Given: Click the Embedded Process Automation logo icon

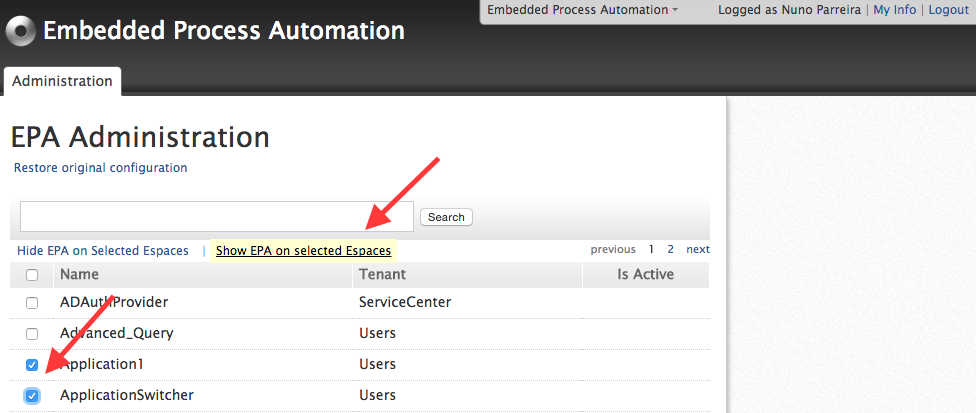Looking at the screenshot, I should pyautogui.click(x=21, y=31).
